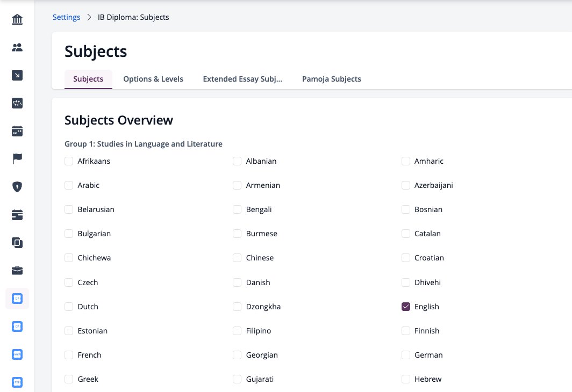Open the highlighted DP programme icon
The image size is (572, 392).
(x=17, y=299)
